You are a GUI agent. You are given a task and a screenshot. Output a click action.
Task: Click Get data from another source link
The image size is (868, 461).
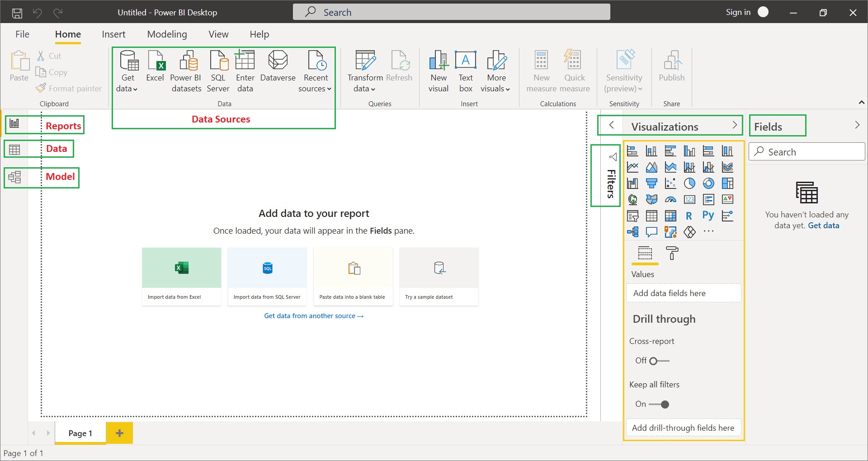tap(314, 316)
